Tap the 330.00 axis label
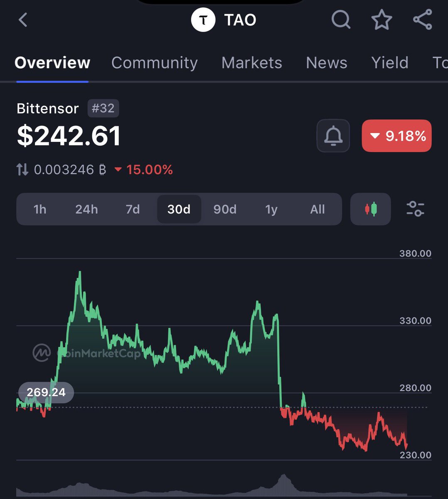448x499 pixels. [x=415, y=321]
